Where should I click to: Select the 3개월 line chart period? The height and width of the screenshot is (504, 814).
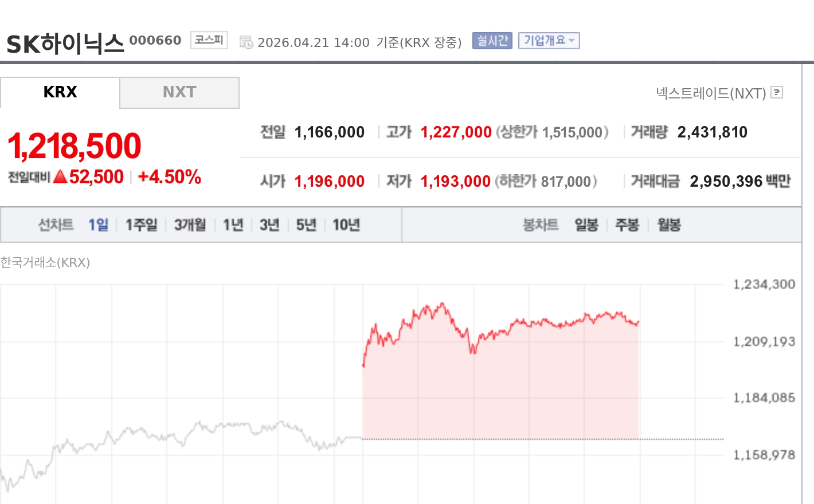[x=190, y=225]
